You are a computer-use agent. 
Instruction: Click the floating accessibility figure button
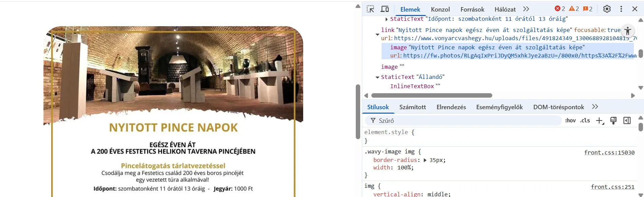[x=628, y=31]
